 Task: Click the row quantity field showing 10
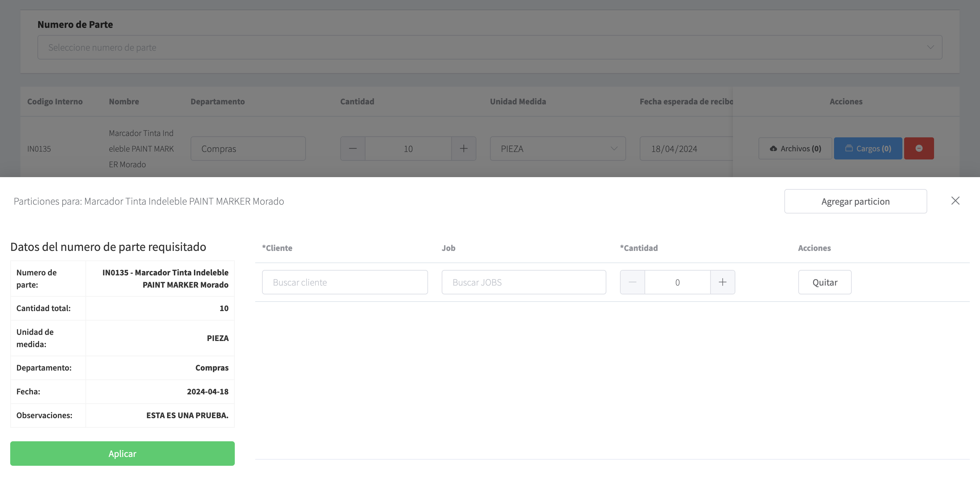pos(408,149)
